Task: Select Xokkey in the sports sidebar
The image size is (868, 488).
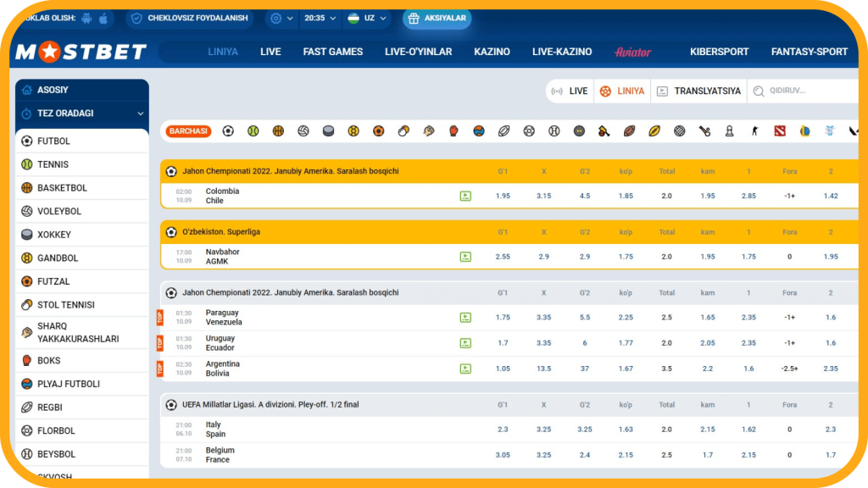Action: point(82,235)
